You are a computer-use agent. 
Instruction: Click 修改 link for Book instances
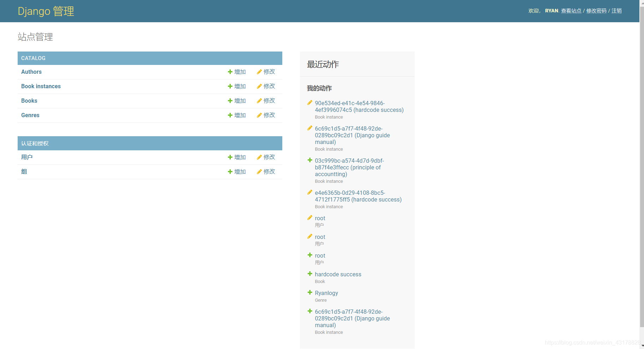tap(269, 86)
